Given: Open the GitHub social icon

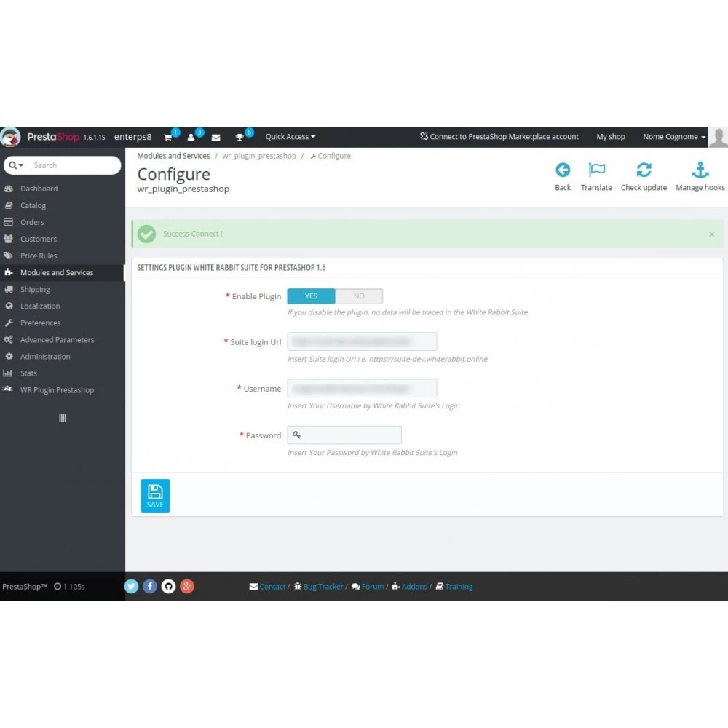Looking at the screenshot, I should tap(169, 586).
